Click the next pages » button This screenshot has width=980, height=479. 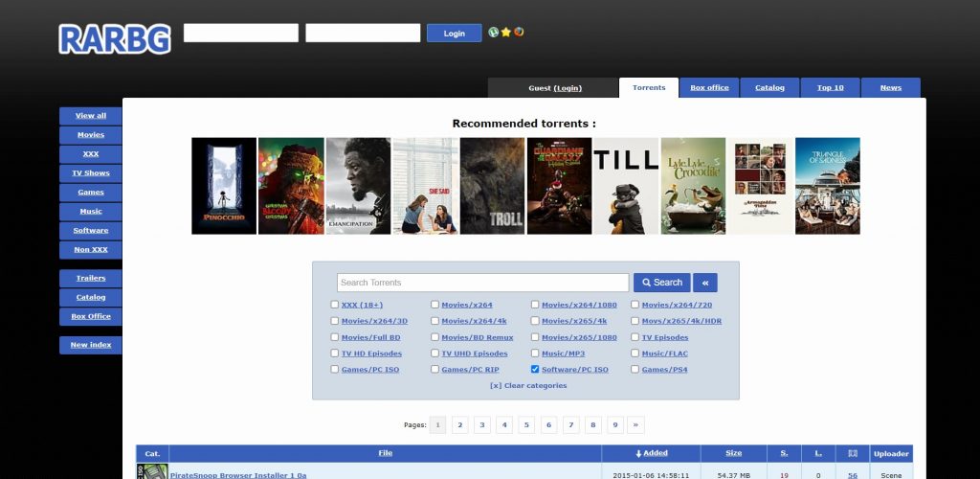click(635, 425)
